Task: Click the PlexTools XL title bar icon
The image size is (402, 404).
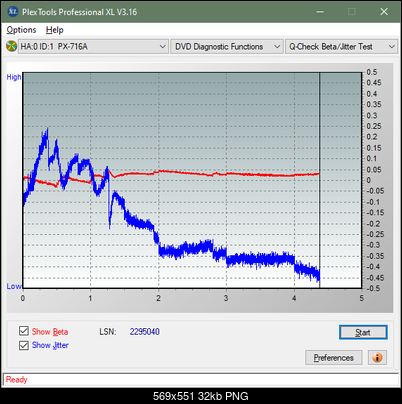Action: (12, 12)
